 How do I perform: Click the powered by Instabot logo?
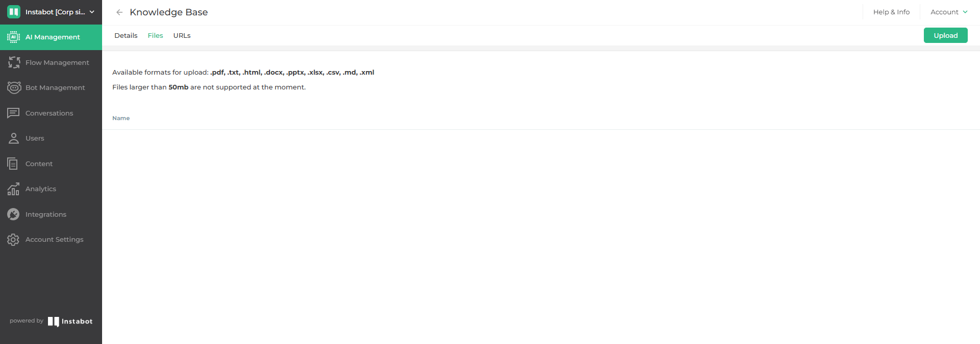pyautogui.click(x=70, y=321)
